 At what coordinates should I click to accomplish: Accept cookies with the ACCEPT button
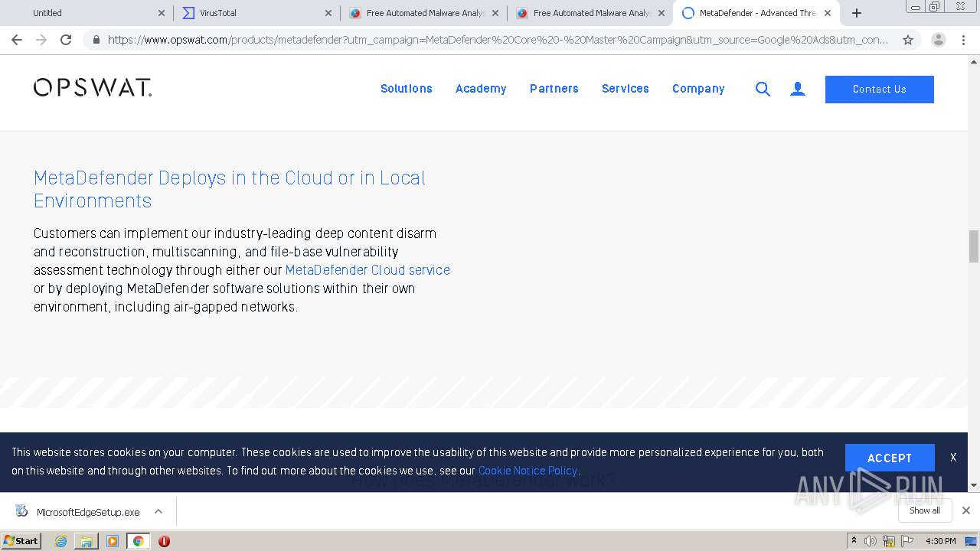coord(890,458)
